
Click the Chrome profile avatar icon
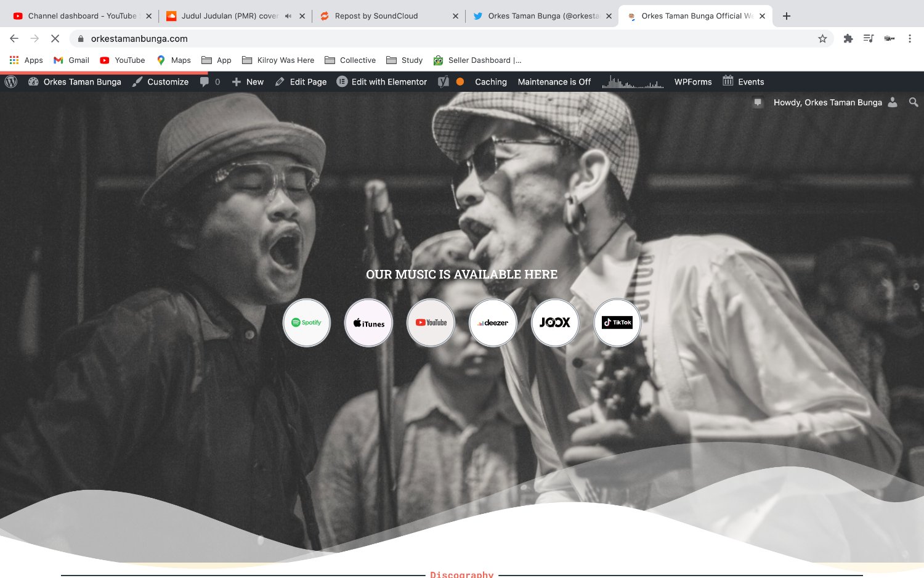click(889, 38)
